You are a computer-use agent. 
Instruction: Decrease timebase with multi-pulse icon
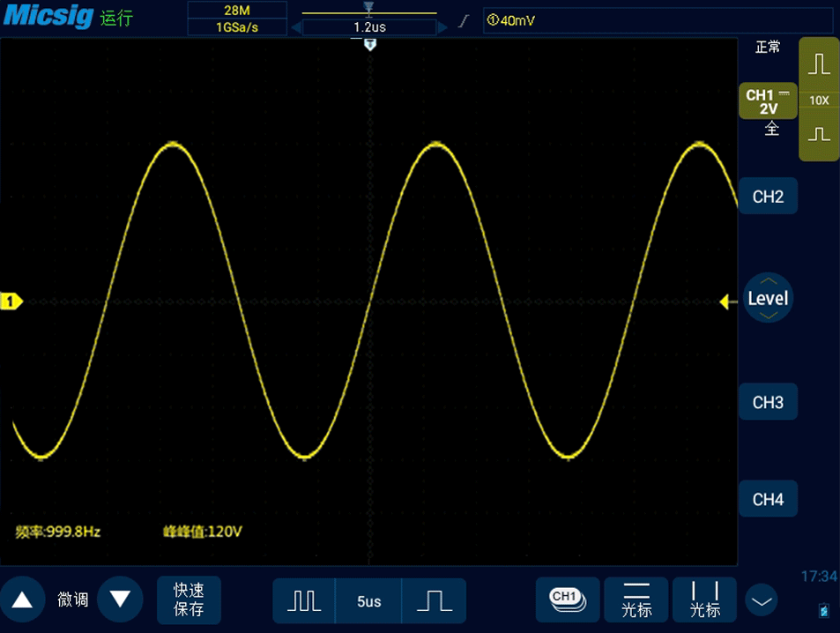pyautogui.click(x=304, y=601)
